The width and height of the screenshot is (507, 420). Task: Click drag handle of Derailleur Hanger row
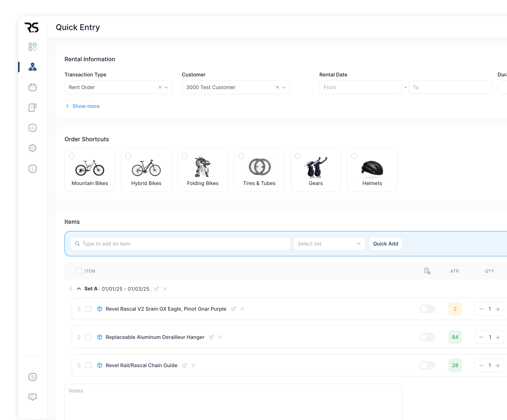pos(79,337)
